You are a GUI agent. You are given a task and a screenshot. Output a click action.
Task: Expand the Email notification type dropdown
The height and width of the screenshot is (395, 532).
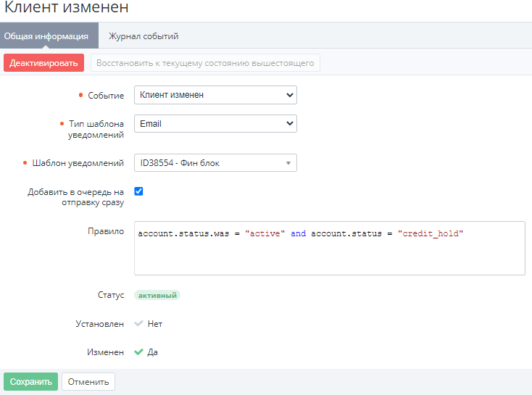215,124
